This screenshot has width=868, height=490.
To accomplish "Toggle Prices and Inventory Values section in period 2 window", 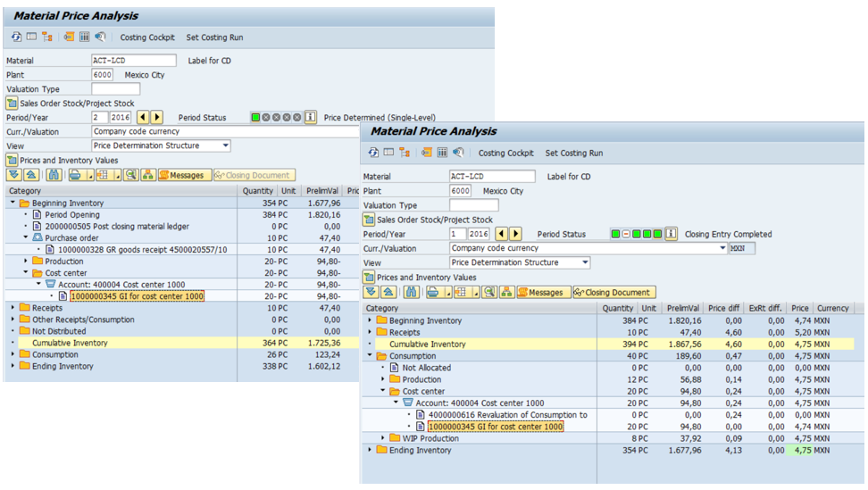I will click(12, 161).
